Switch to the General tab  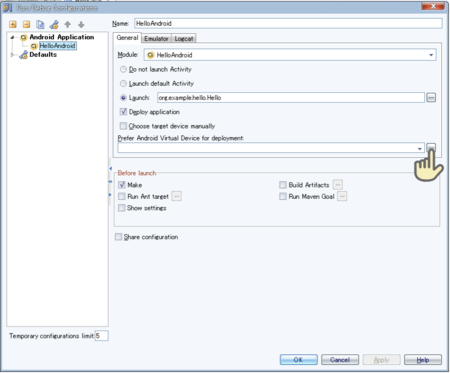pyautogui.click(x=127, y=38)
